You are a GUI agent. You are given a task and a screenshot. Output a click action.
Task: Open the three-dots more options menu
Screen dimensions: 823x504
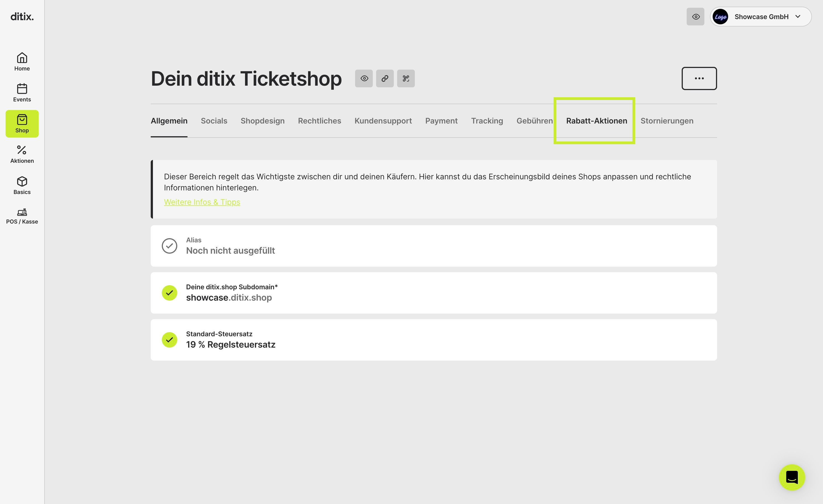tap(699, 78)
